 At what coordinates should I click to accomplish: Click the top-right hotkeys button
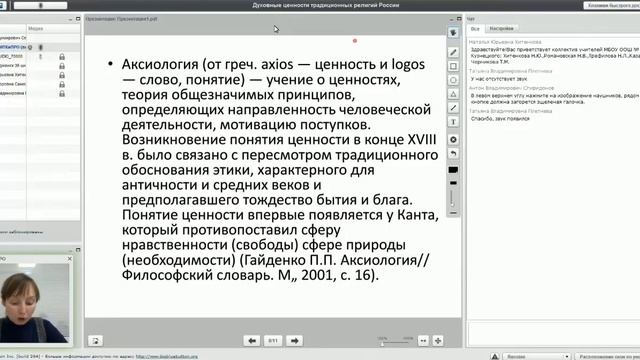611,5
